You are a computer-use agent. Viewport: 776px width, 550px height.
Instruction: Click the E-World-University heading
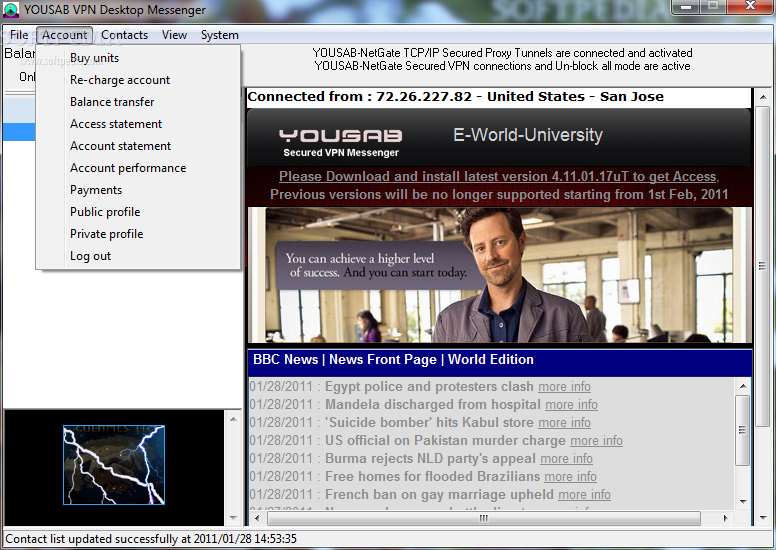pos(528,135)
